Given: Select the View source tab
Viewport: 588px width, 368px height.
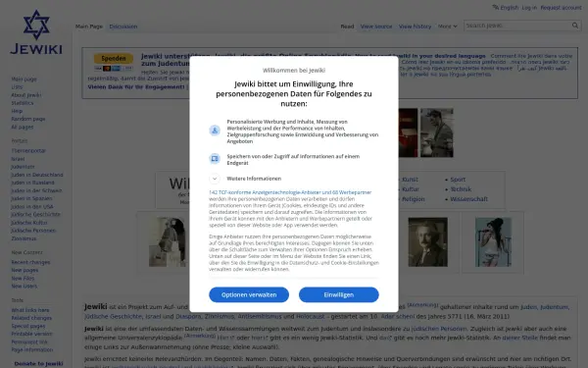Looking at the screenshot, I should [x=376, y=26].
